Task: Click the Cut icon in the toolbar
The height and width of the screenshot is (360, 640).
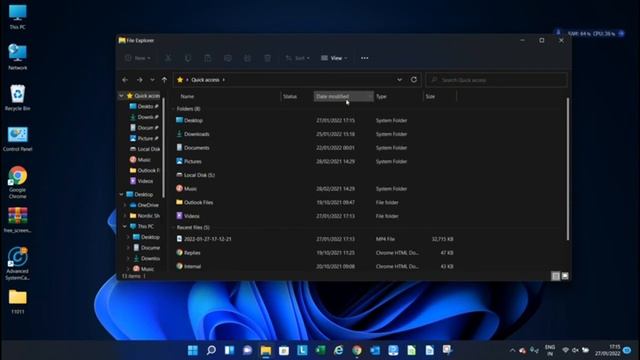Action: [x=168, y=58]
